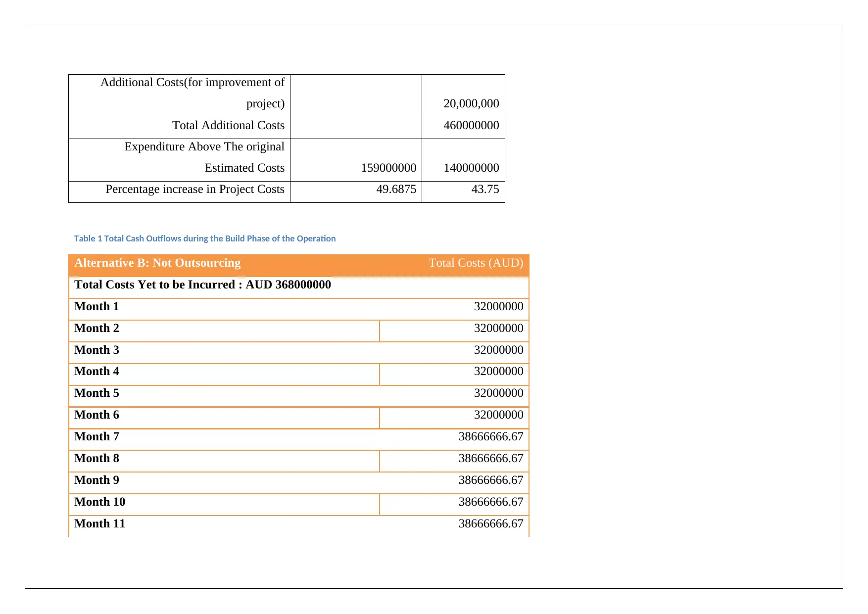This screenshot has width=868, height=614.
Task: Click the 'Month 11' row label
Action: point(99,523)
